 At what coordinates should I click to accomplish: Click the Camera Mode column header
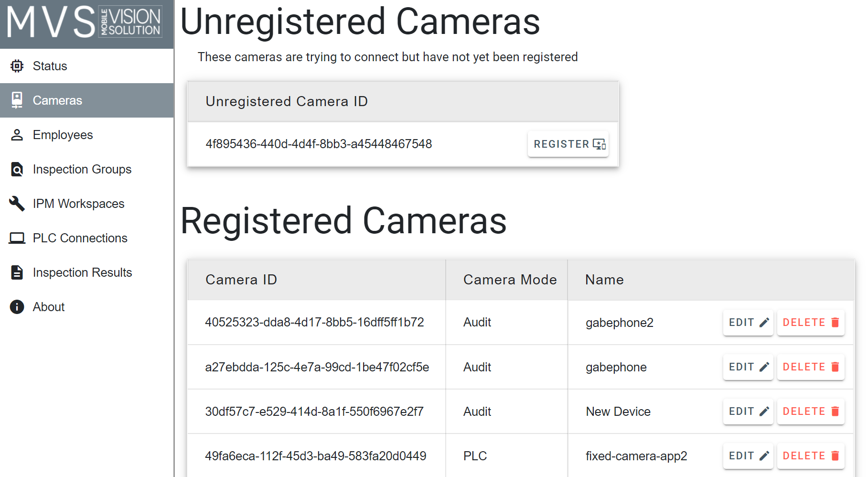(x=510, y=280)
